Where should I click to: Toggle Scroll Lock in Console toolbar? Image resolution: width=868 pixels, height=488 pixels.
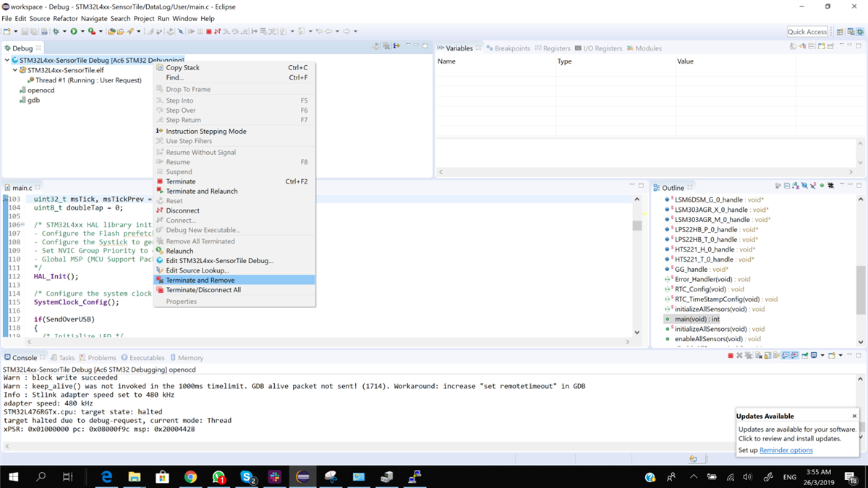767,356
